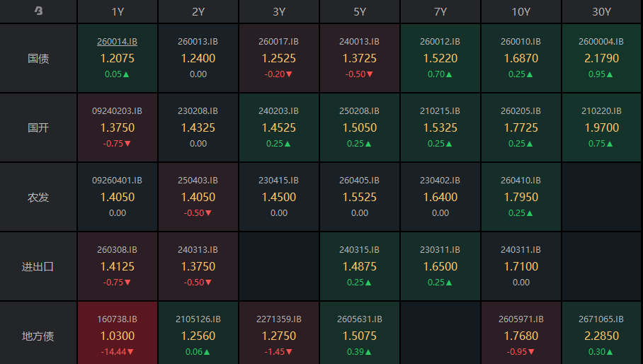Open the 260014.IB bond code link

point(118,42)
